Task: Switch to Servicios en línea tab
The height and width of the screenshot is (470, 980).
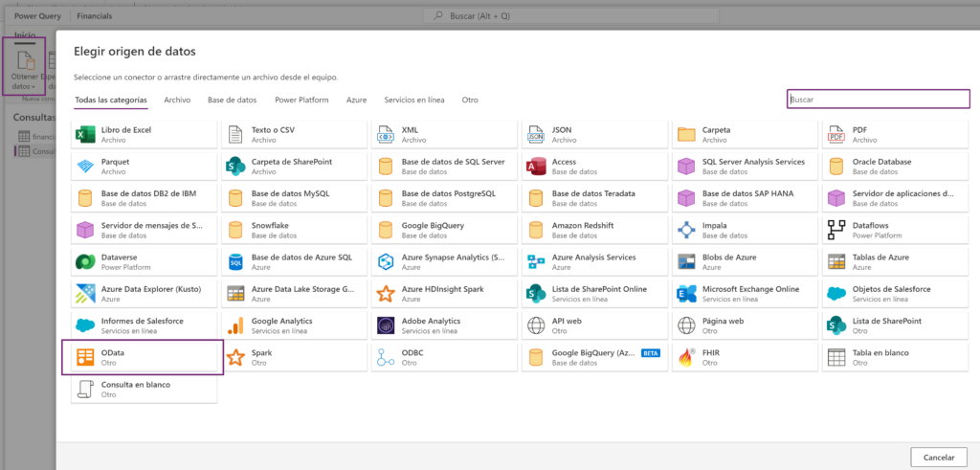Action: [414, 100]
